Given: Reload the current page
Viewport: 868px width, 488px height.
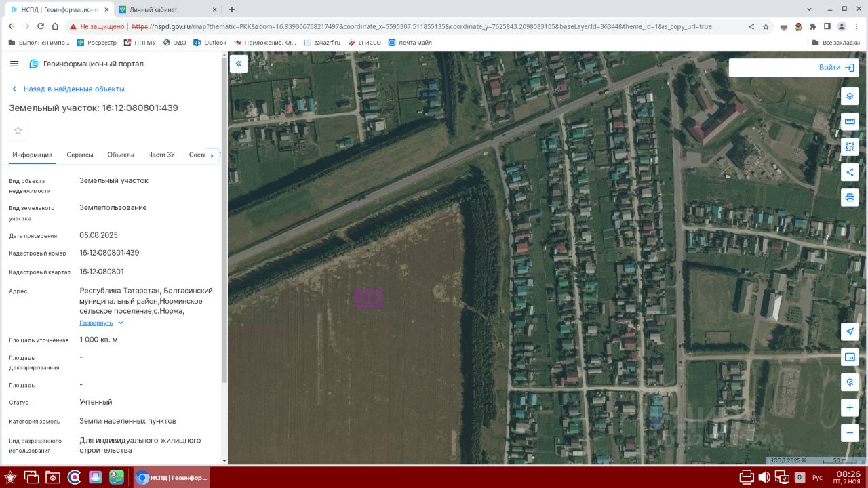Looking at the screenshot, I should [x=41, y=26].
